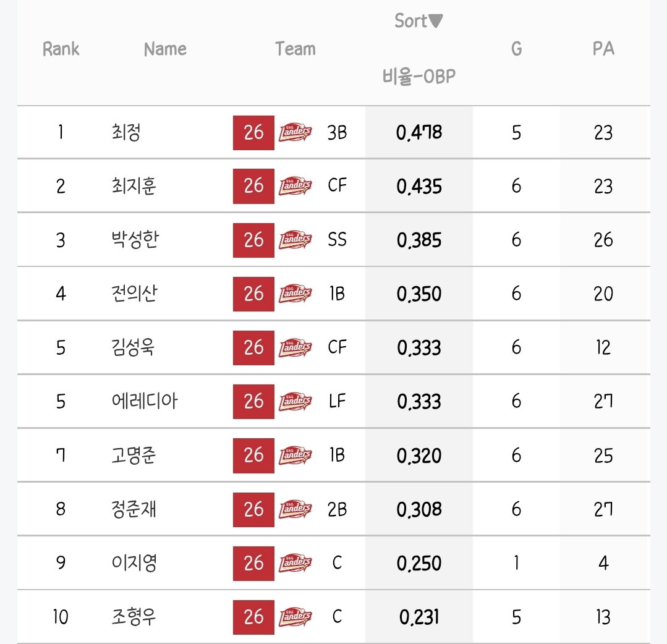Click the Rank column header
Viewport: 667px width, 644px height.
(61, 48)
